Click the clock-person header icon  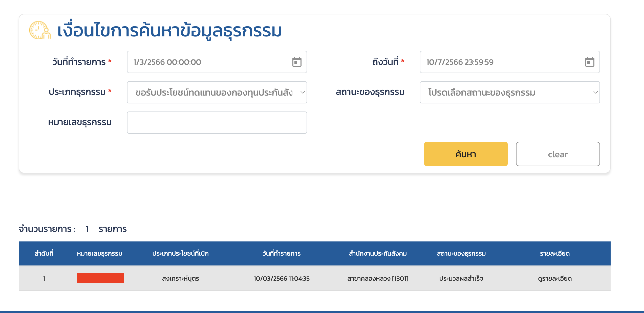click(40, 30)
